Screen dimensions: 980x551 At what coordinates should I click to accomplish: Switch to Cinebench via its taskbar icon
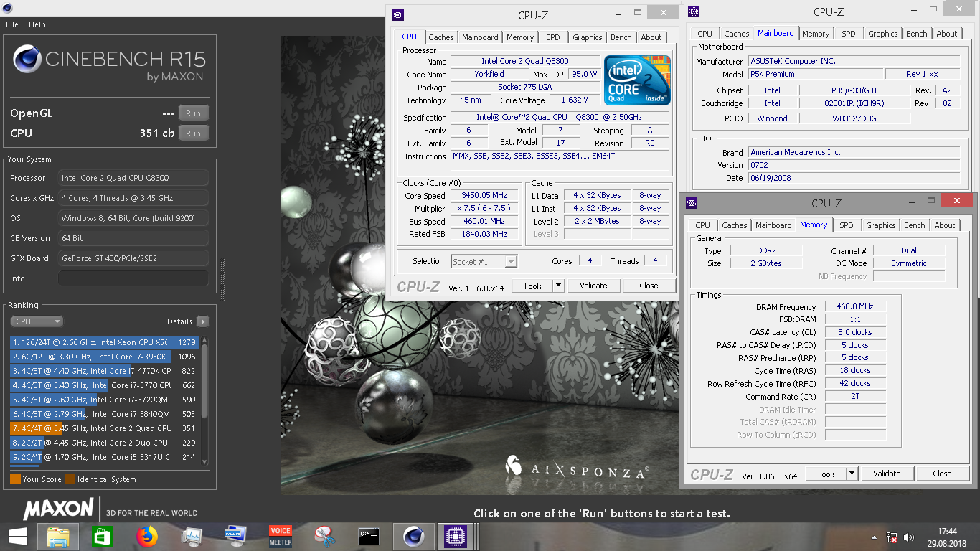coord(413,536)
